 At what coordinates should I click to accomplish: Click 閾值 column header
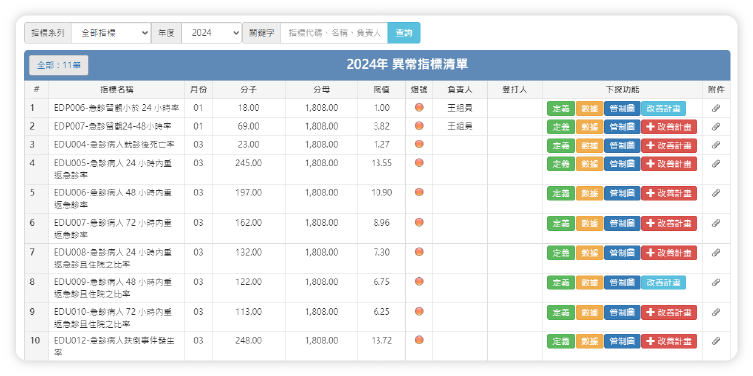pos(381,90)
